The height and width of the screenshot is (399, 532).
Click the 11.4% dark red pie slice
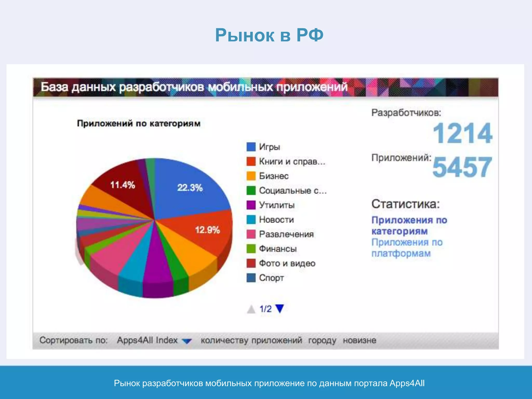click(x=123, y=185)
